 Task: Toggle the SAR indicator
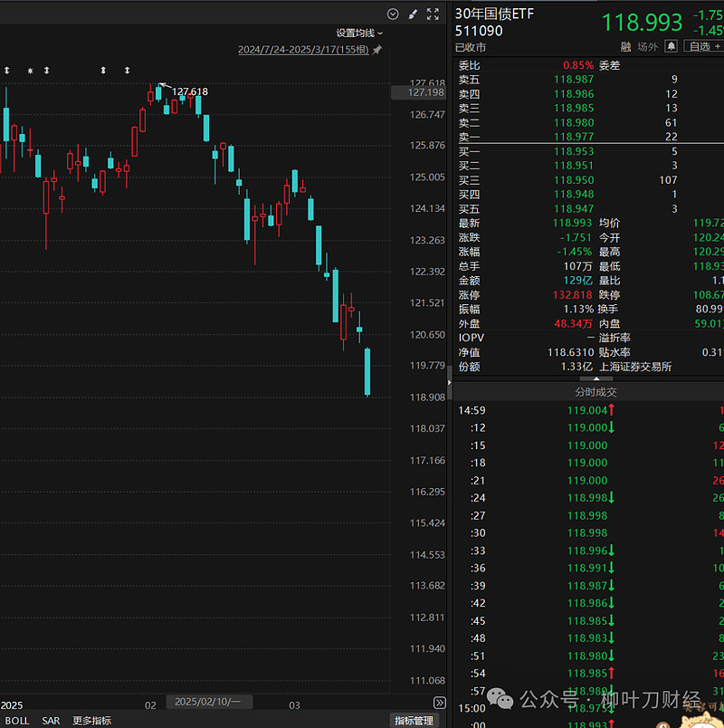click(50, 719)
